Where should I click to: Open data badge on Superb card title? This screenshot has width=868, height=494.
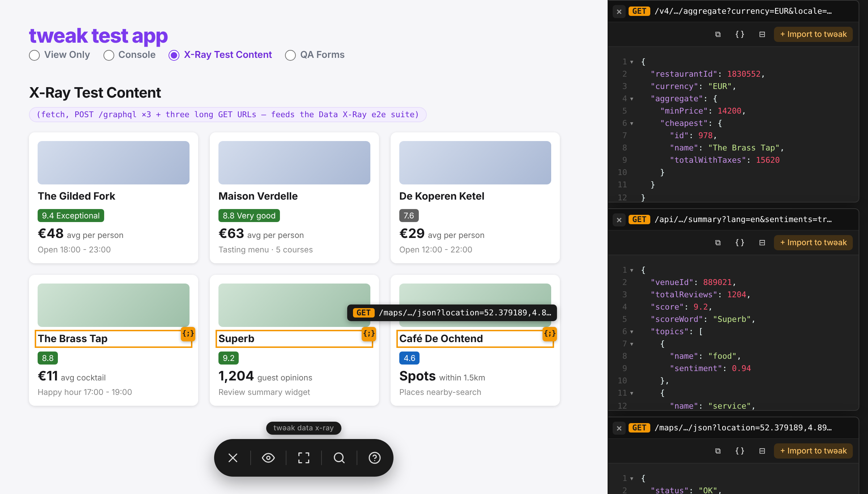pos(369,333)
